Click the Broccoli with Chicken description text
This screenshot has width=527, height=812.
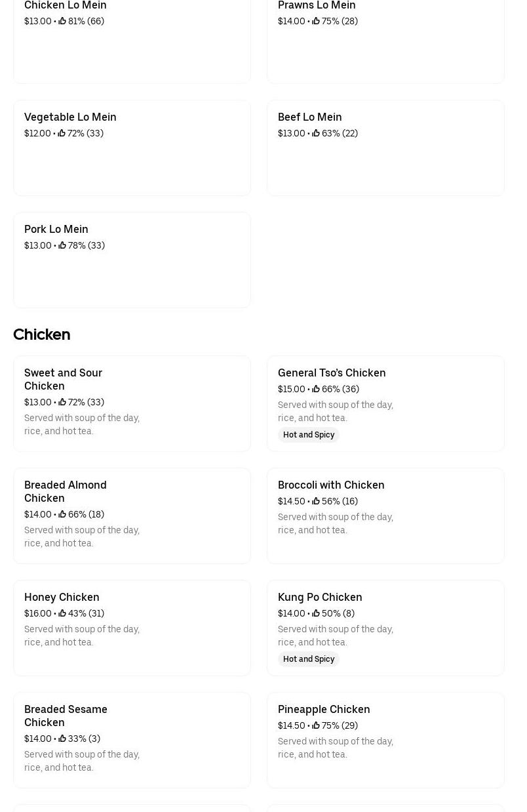(335, 523)
